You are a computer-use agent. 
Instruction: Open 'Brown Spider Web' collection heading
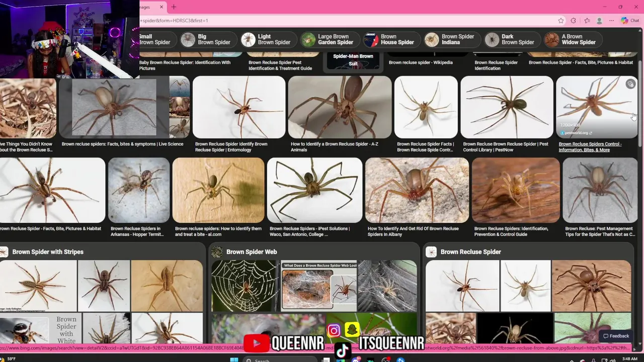click(x=252, y=252)
